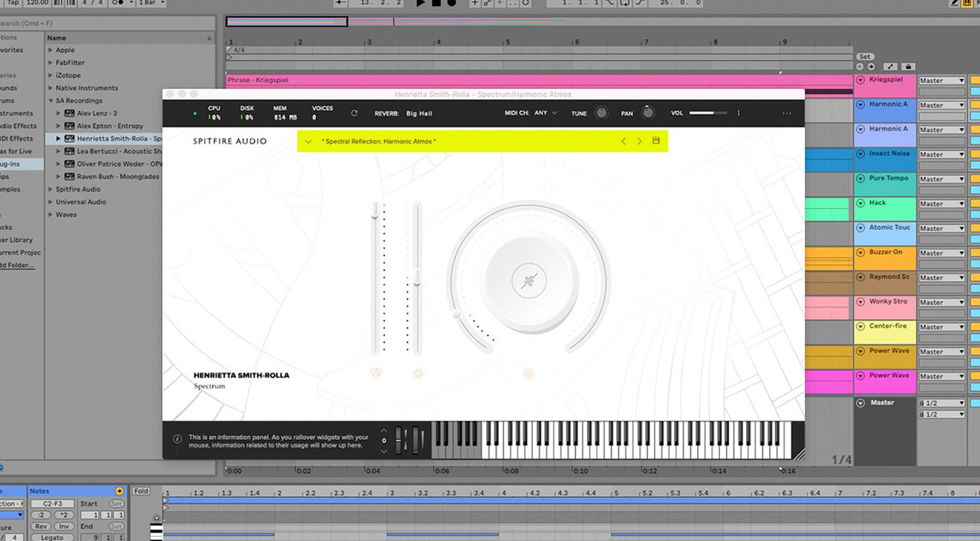This screenshot has width=980, height=541.
Task: Click the back-arrow locator button under Set
Action: (860, 67)
